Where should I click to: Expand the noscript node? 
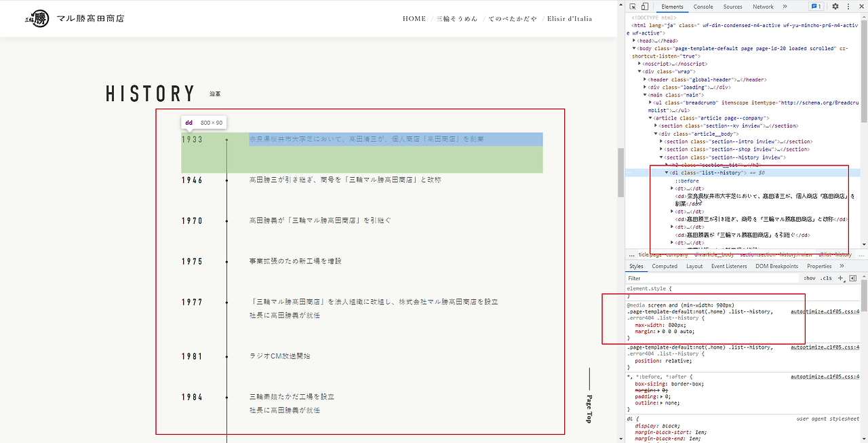[x=639, y=64]
